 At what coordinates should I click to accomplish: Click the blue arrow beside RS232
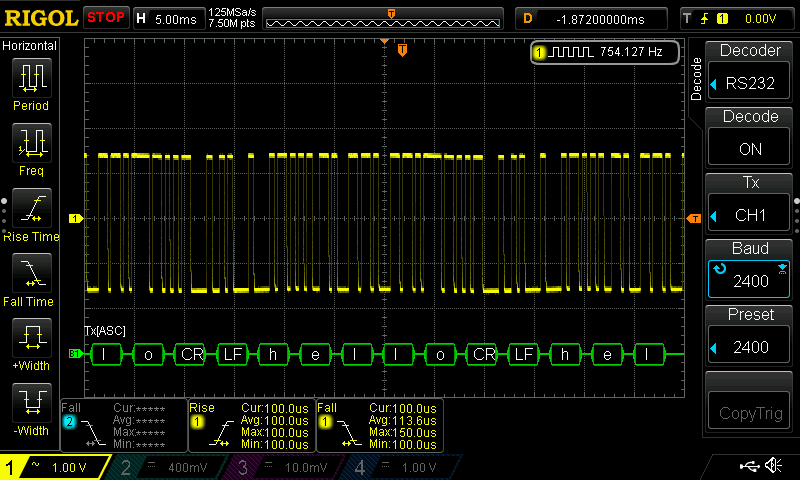pyautogui.click(x=714, y=84)
